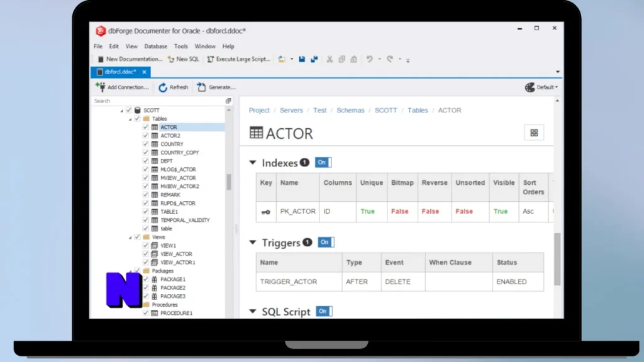Go to SCOTT breadcrumb link
644x362 pixels.
[x=386, y=111]
